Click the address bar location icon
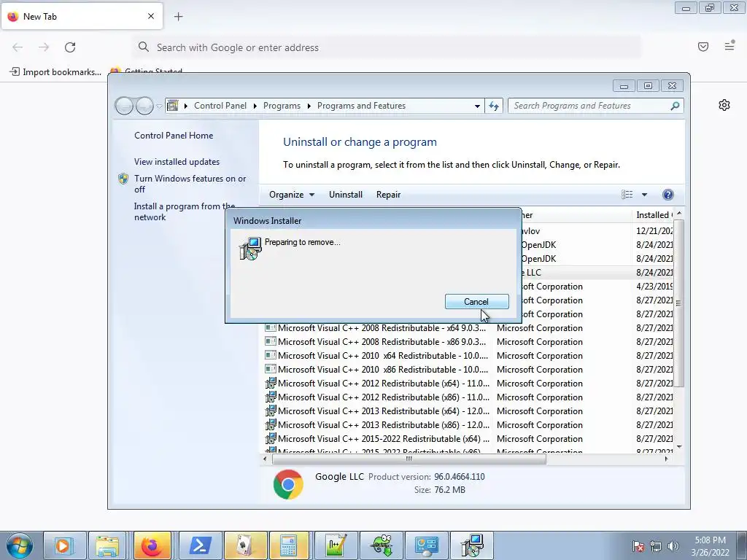Image resolution: width=747 pixels, height=560 pixels. click(172, 105)
